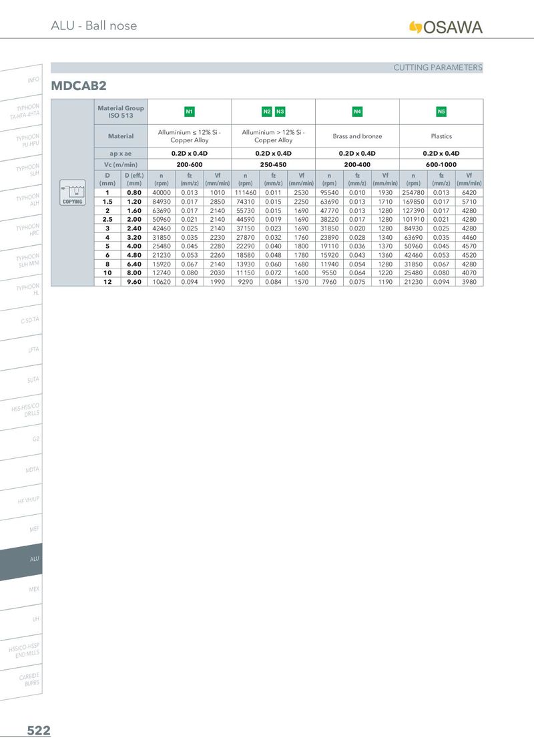This screenshot has width=534, height=756.
Task: Open the HF VH/UP side tab
Action: tap(29, 500)
